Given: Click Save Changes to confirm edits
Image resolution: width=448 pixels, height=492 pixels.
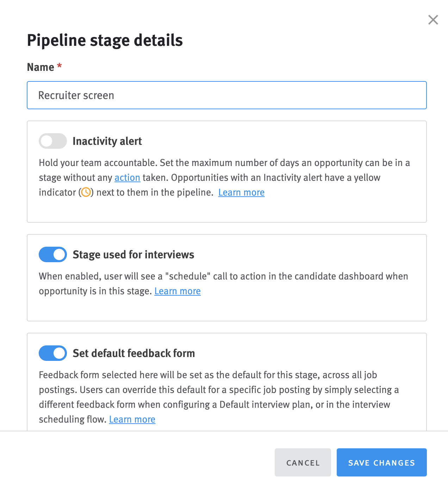Looking at the screenshot, I should tap(381, 462).
